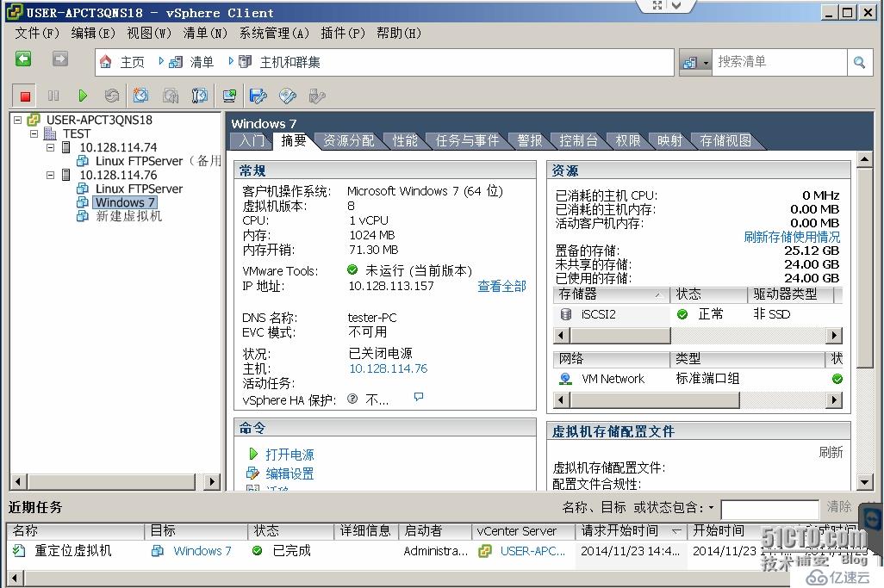884x588 pixels.
Task: Collapse the 10.128.114.74 host node
Action: [x=51, y=147]
